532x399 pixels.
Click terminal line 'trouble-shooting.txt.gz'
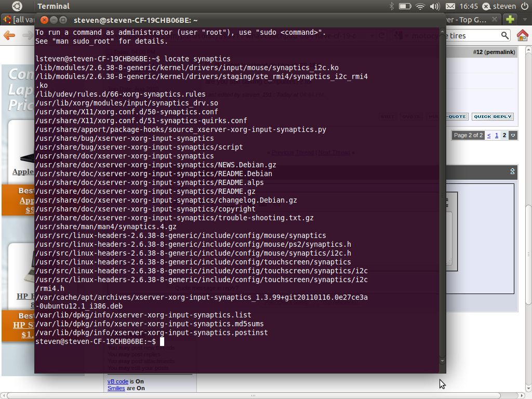point(175,218)
